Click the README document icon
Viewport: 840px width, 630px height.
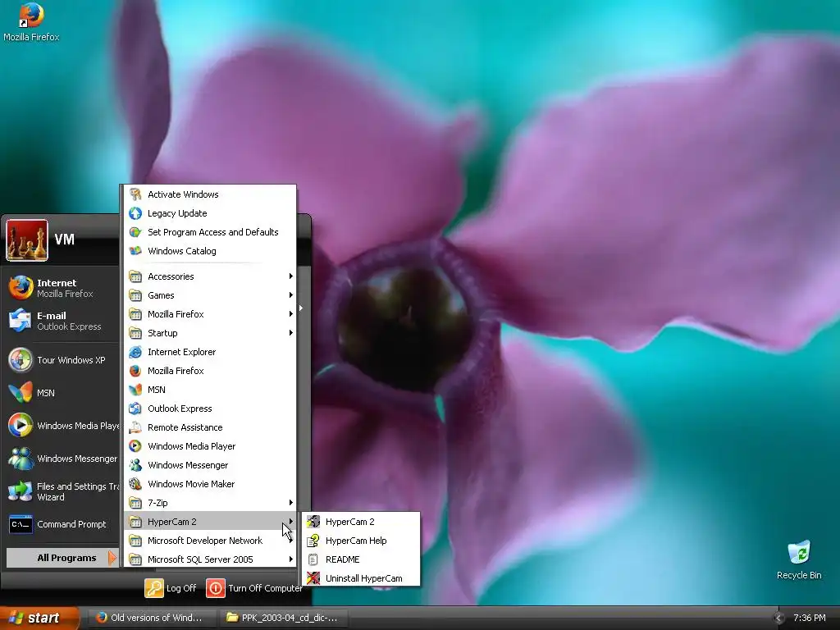pos(313,559)
